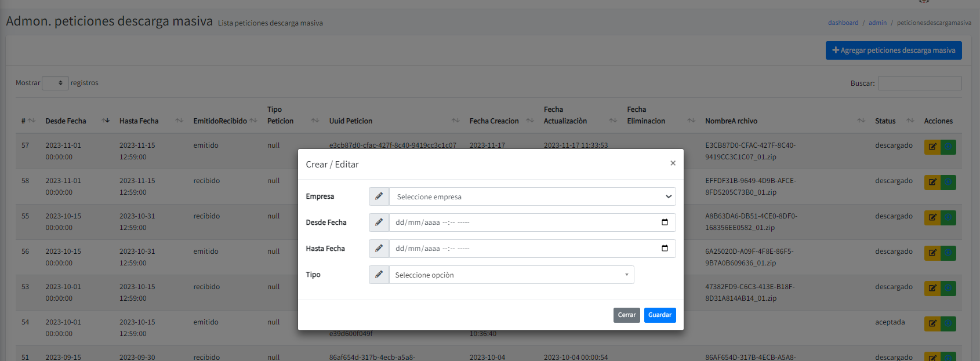The height and width of the screenshot is (361, 980).
Task: Open the Mostrar registros count dropdown
Action: pos(55,83)
